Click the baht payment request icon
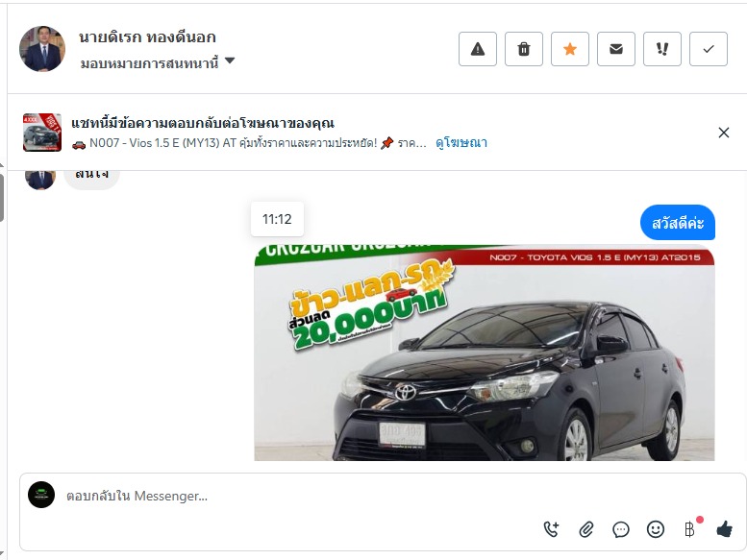The height and width of the screenshot is (560, 747). [x=689, y=529]
